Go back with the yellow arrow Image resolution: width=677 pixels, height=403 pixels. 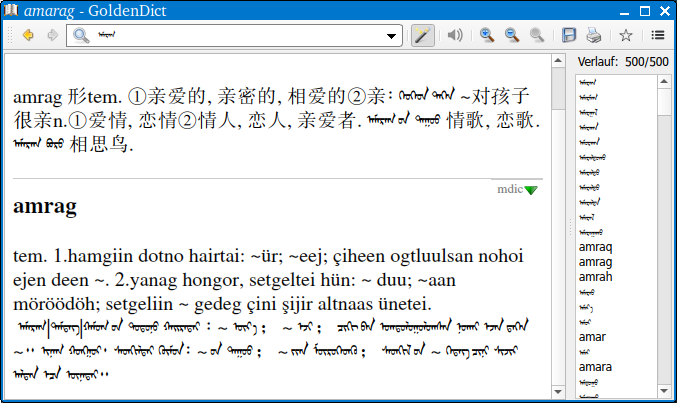(x=27, y=35)
